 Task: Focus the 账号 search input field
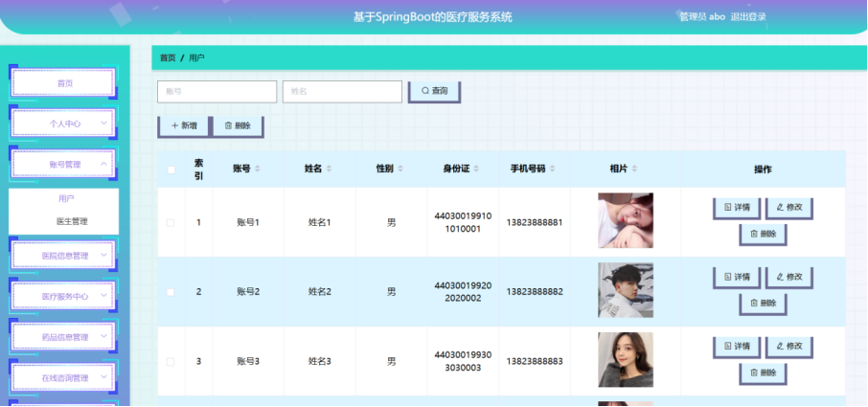(217, 92)
